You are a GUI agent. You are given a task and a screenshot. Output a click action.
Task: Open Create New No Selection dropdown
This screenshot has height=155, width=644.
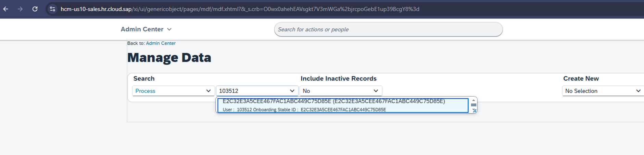(x=603, y=91)
